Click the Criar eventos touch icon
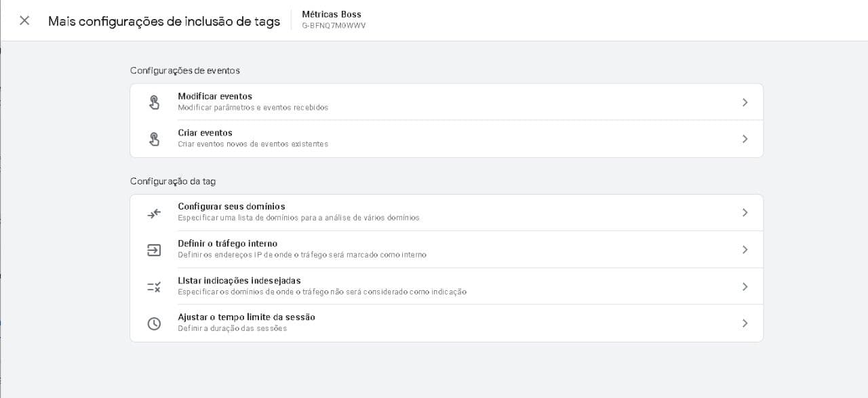 (x=154, y=139)
